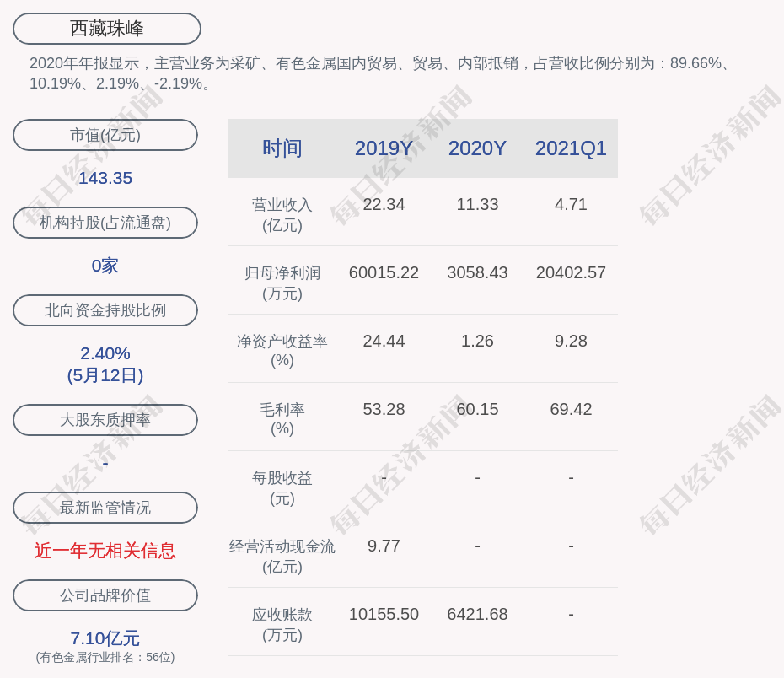Click the 7.10亿元 brand value figure
This screenshot has width=784, height=678.
click(105, 638)
